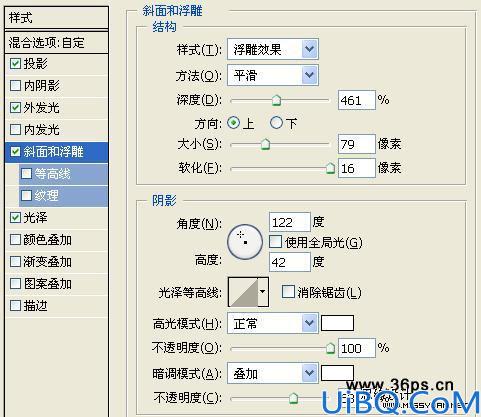
Task: Click the highlight opacity field 100
Action: click(357, 348)
